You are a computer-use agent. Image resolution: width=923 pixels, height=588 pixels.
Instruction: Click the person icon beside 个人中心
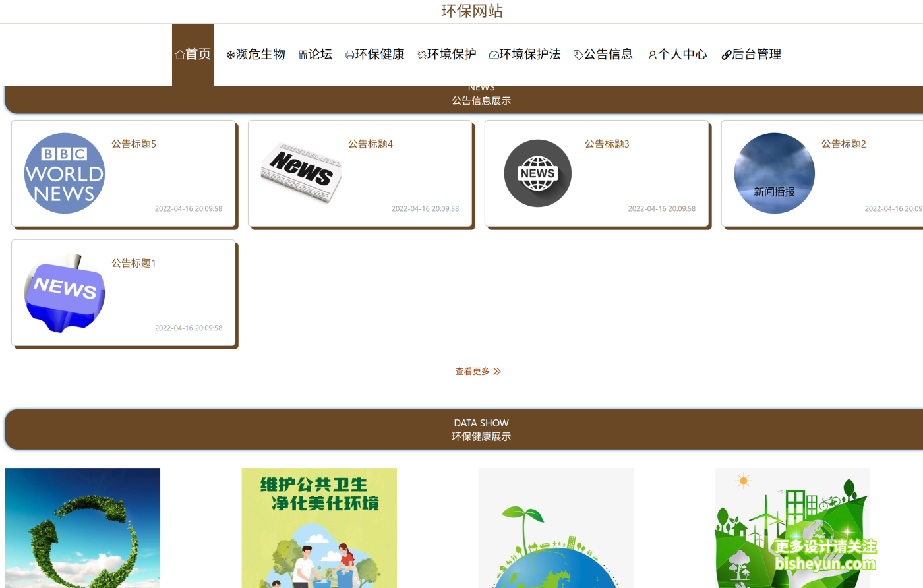point(651,54)
